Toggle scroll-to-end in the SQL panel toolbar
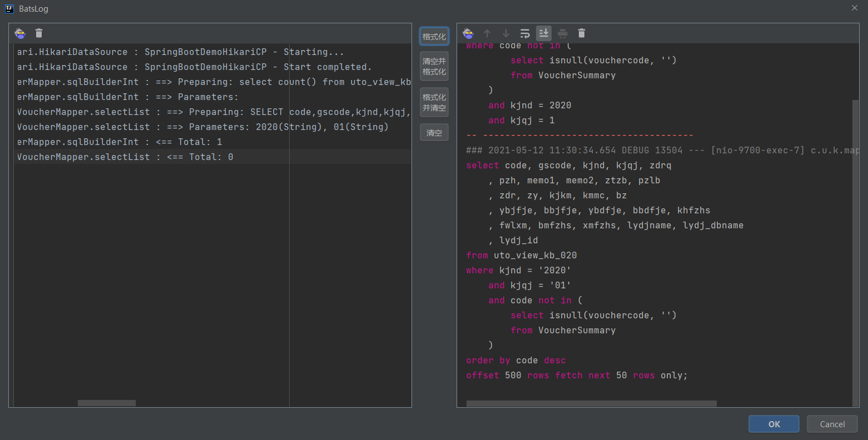Image resolution: width=868 pixels, height=440 pixels. [543, 33]
